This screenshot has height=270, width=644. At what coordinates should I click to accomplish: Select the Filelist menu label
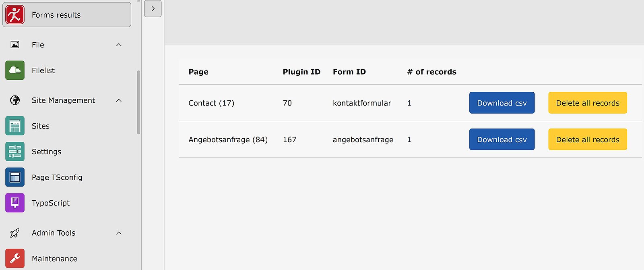point(43,71)
